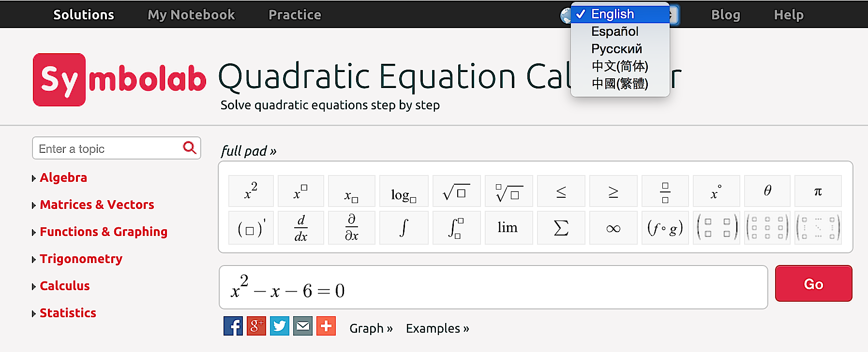Expand the Algebra topic
Image resolution: width=868 pixels, height=352 pixels.
(x=63, y=177)
